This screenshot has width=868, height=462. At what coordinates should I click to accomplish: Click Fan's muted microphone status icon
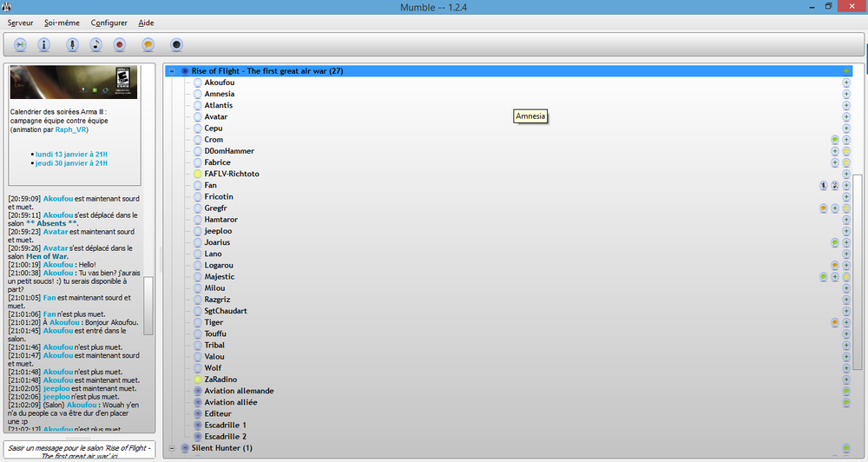tap(823, 186)
